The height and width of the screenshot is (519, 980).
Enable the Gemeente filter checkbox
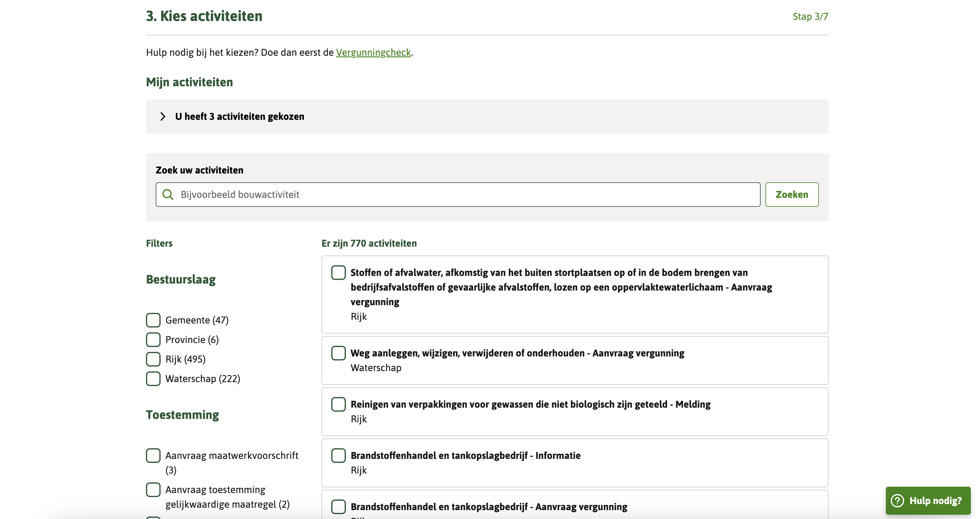pos(153,320)
